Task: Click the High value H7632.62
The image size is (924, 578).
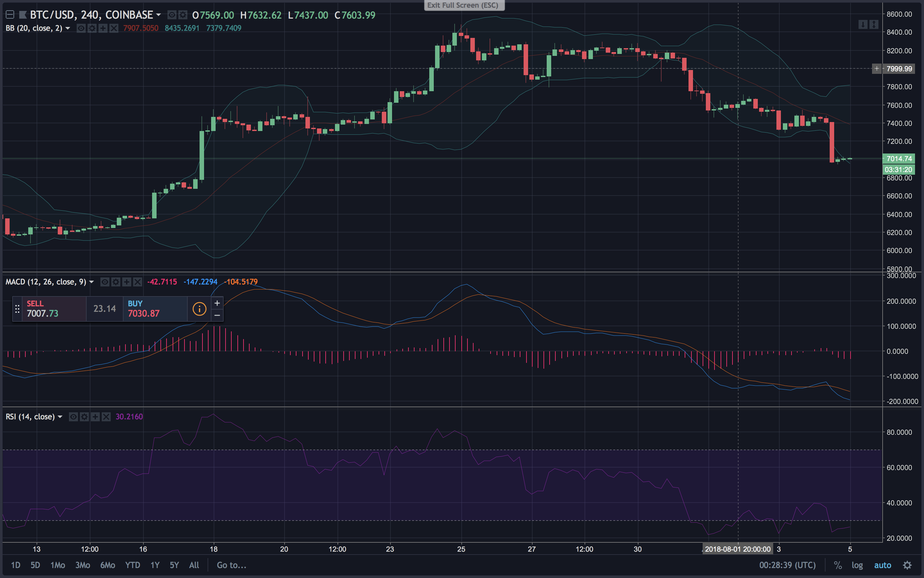Action: pyautogui.click(x=261, y=15)
